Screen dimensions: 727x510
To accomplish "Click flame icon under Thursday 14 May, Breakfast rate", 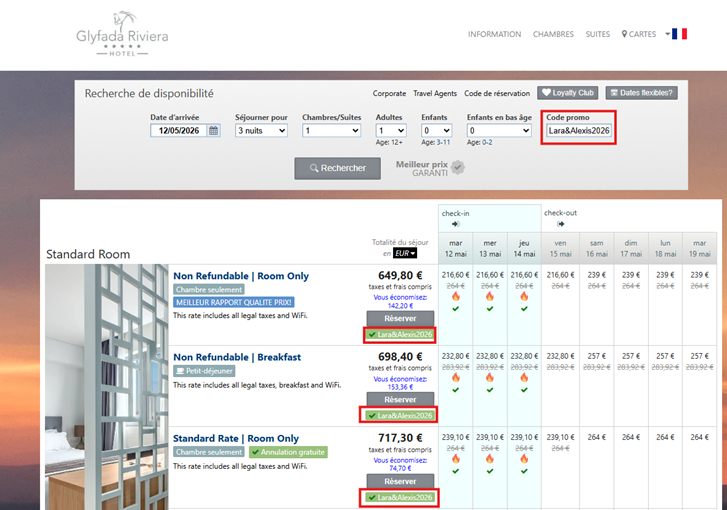I will 524,377.
